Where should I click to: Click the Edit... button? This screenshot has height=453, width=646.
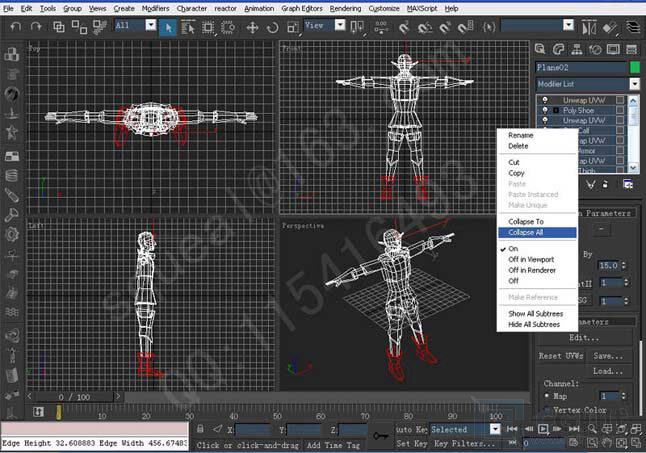[583, 338]
